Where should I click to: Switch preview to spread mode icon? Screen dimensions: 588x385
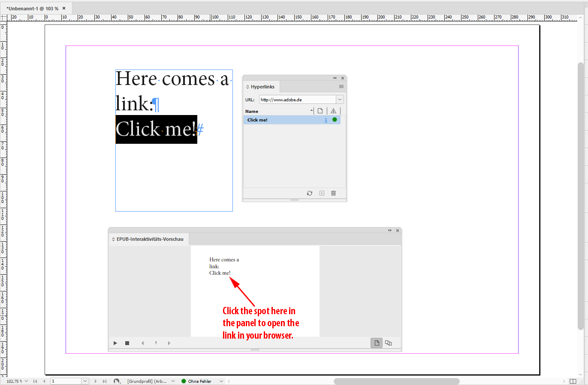click(x=388, y=343)
